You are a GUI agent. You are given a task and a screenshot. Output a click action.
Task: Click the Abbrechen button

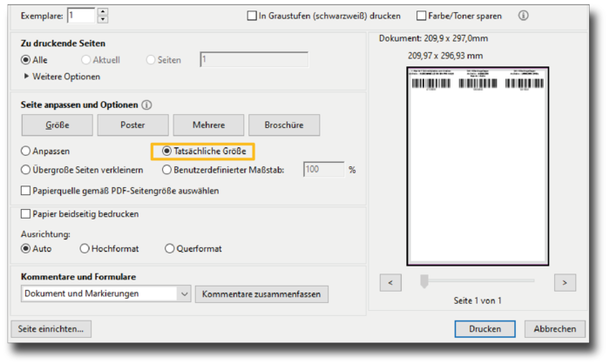555,329
